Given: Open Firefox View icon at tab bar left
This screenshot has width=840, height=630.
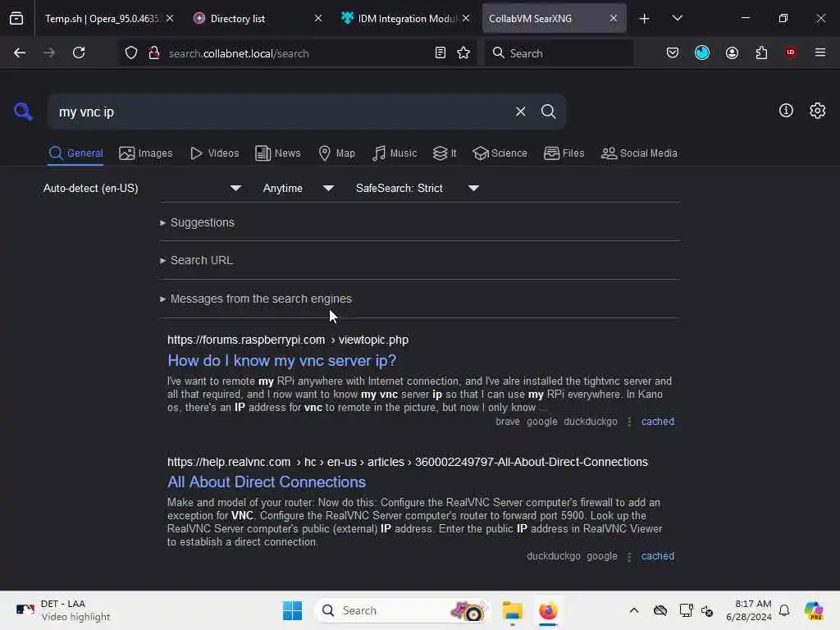Looking at the screenshot, I should coord(16,19).
